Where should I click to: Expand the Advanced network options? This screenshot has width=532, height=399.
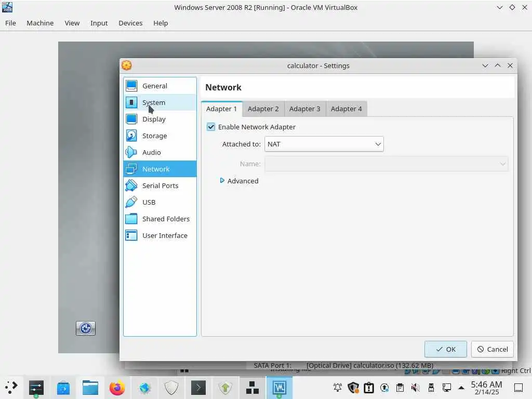click(239, 181)
